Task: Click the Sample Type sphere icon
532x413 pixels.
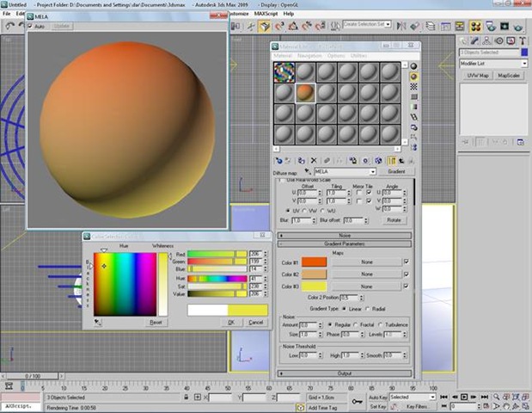Action: coord(414,66)
